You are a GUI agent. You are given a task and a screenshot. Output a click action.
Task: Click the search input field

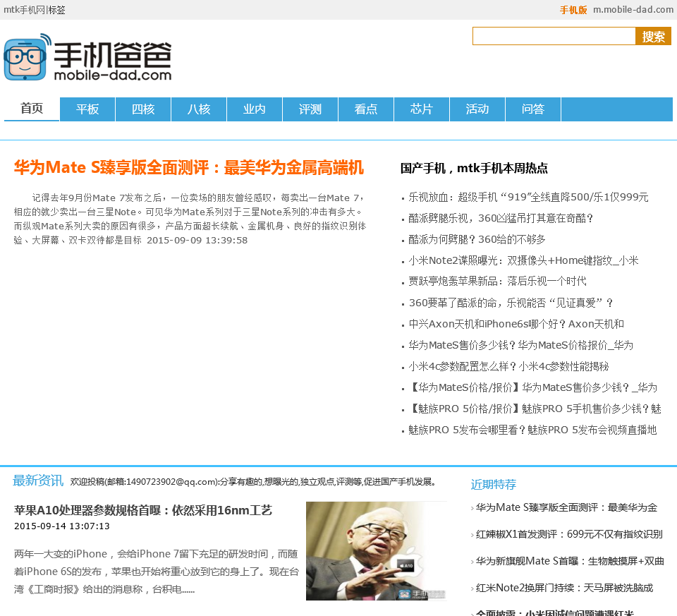click(554, 36)
